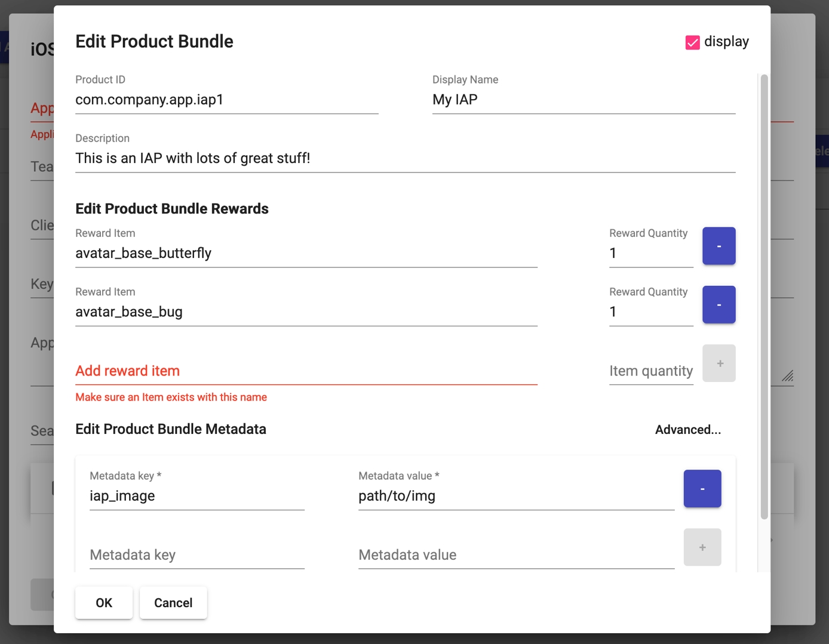Click plus button beside empty Metadata value
Image resolution: width=829 pixels, height=644 pixels.
pyautogui.click(x=702, y=547)
